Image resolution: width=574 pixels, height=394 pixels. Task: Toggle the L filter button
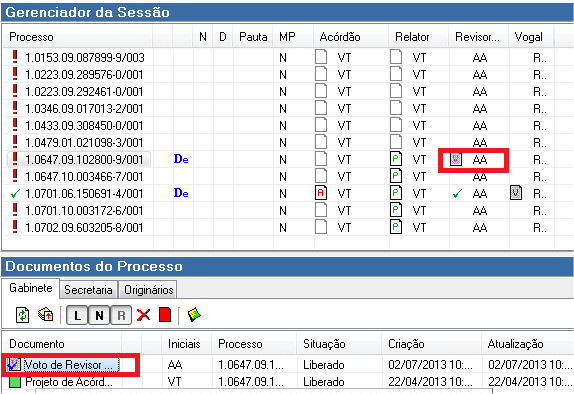[x=77, y=315]
